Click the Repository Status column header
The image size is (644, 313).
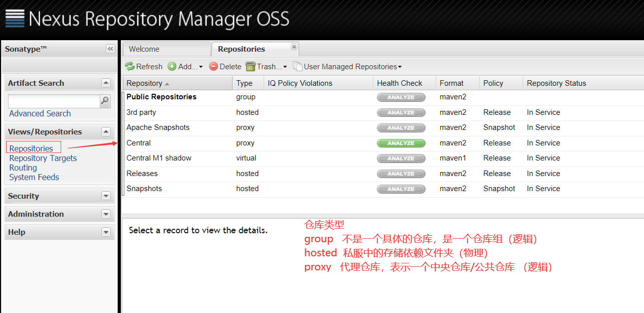coord(583,83)
